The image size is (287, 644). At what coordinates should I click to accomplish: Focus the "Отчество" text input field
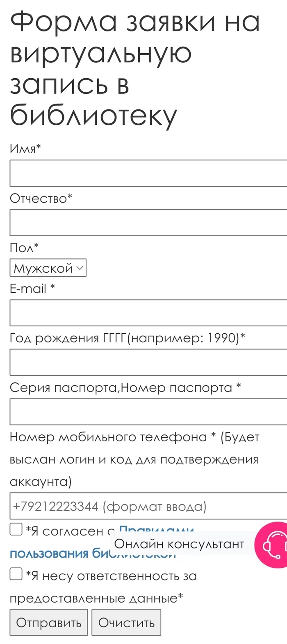(148, 223)
